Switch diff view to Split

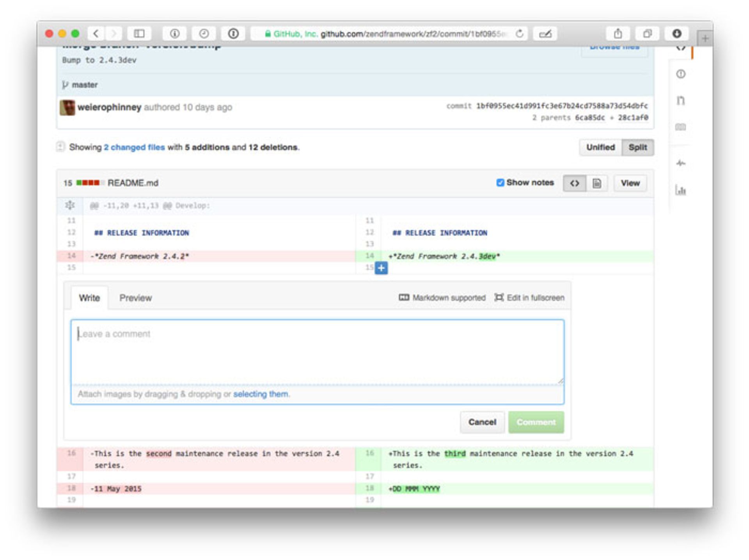click(x=638, y=147)
